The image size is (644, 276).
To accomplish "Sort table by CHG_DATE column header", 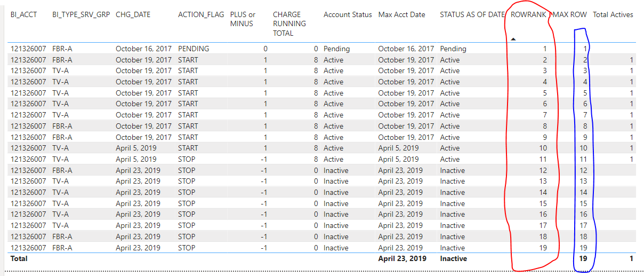I will pos(133,15).
